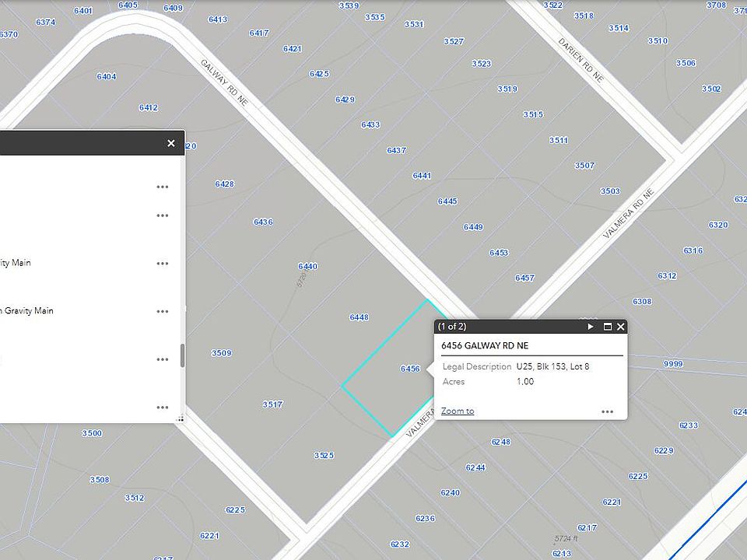Maximize the parcel info popup
Viewport: 747px width, 560px height.
click(x=607, y=327)
